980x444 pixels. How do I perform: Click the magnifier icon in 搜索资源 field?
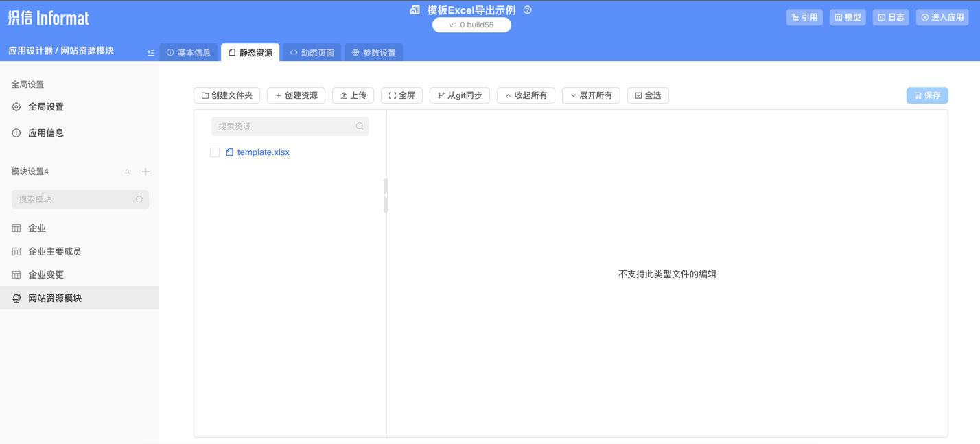click(359, 126)
